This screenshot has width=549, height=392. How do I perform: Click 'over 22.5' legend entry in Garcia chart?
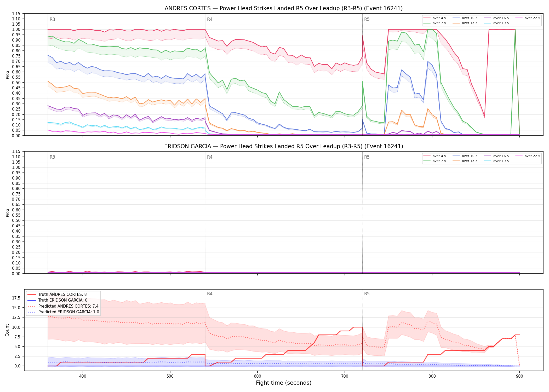pos(528,156)
